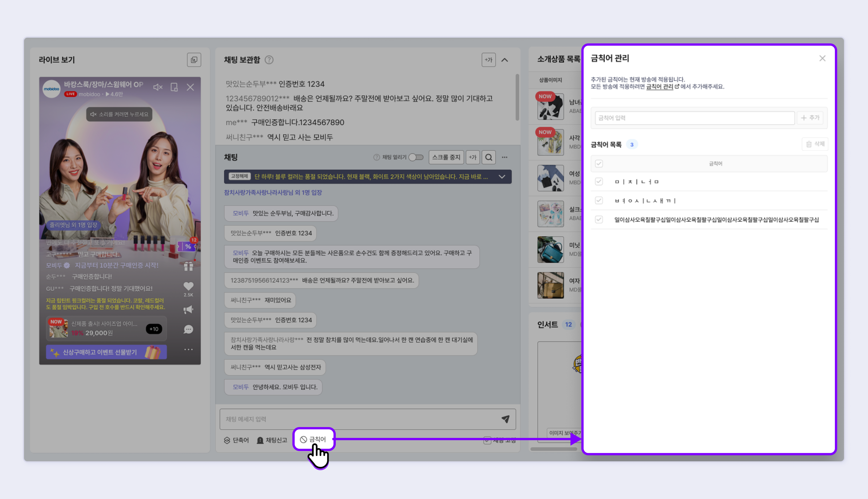Click the chat search magnifier icon

tap(489, 157)
